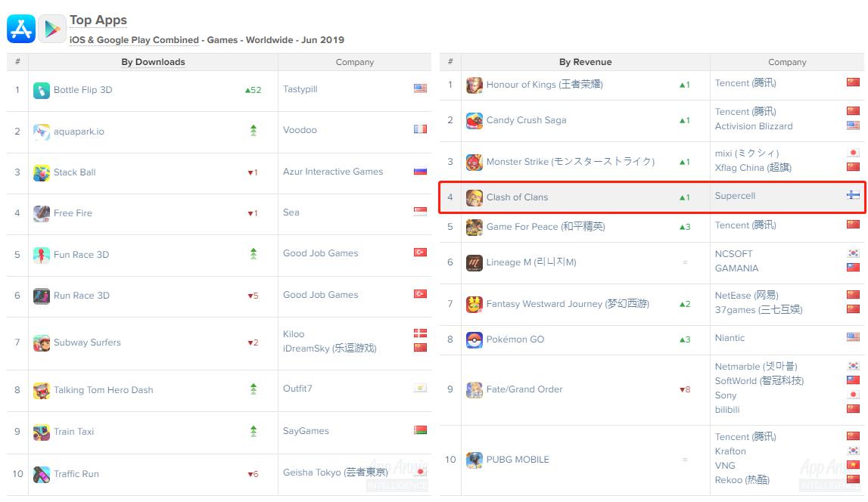Image resolution: width=868 pixels, height=502 pixels.
Task: Open the Clash of Clans link
Action: 517,197
